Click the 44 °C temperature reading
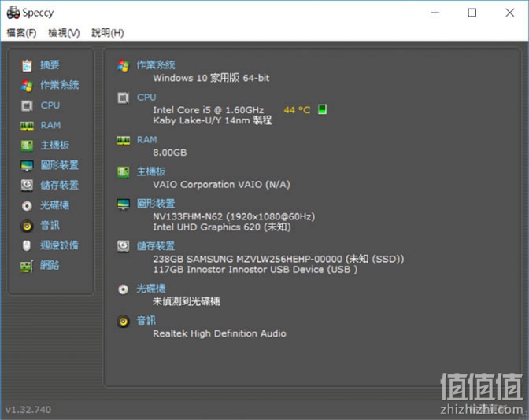The width and height of the screenshot is (529, 420). pos(297,110)
